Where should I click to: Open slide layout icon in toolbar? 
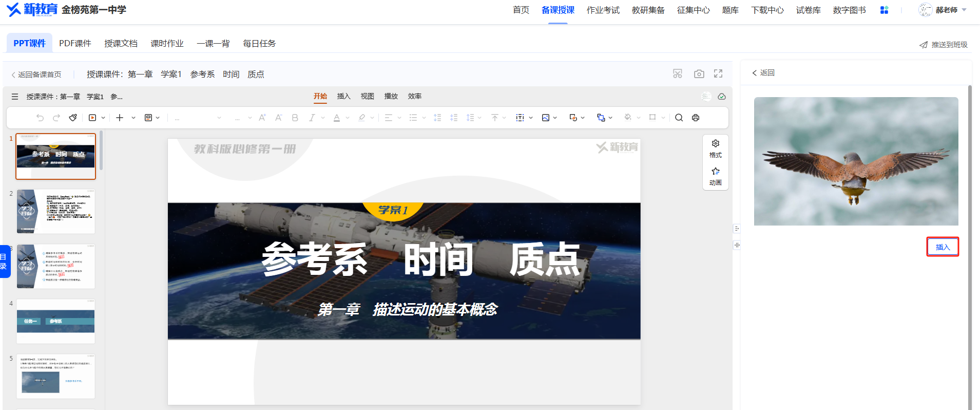pyautogui.click(x=148, y=118)
